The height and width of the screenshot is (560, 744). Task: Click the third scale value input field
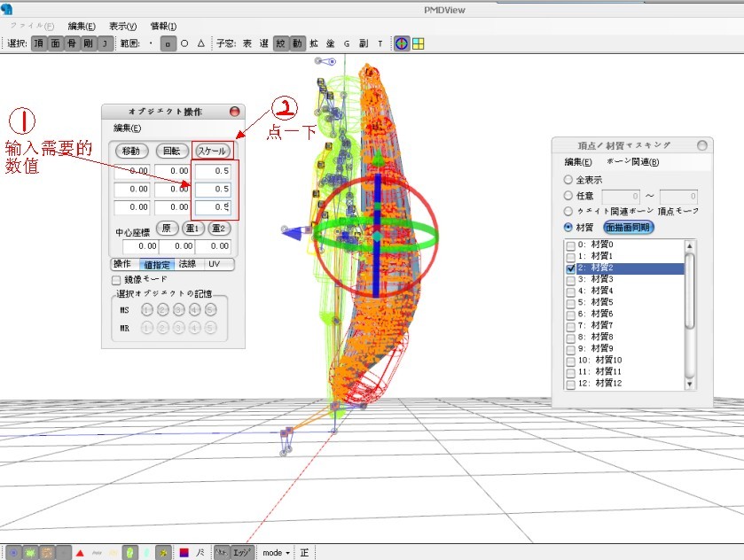[x=213, y=207]
